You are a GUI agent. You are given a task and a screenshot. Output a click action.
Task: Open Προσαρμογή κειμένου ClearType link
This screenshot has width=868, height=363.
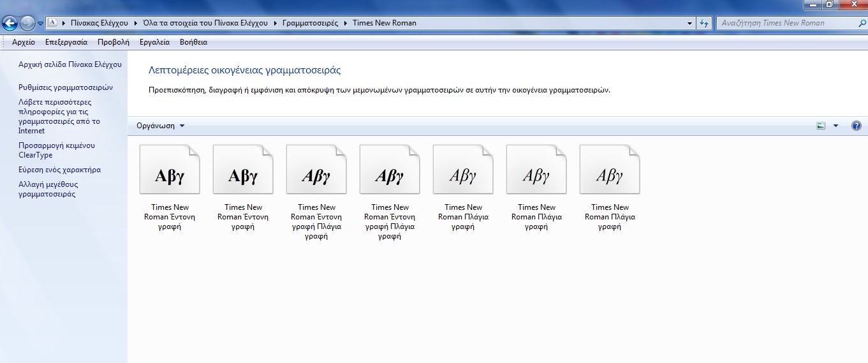tap(57, 150)
